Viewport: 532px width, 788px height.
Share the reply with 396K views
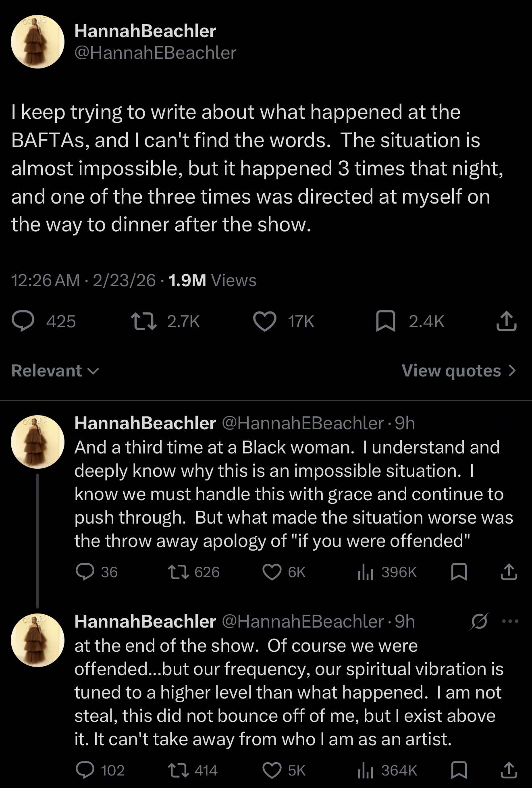(509, 572)
